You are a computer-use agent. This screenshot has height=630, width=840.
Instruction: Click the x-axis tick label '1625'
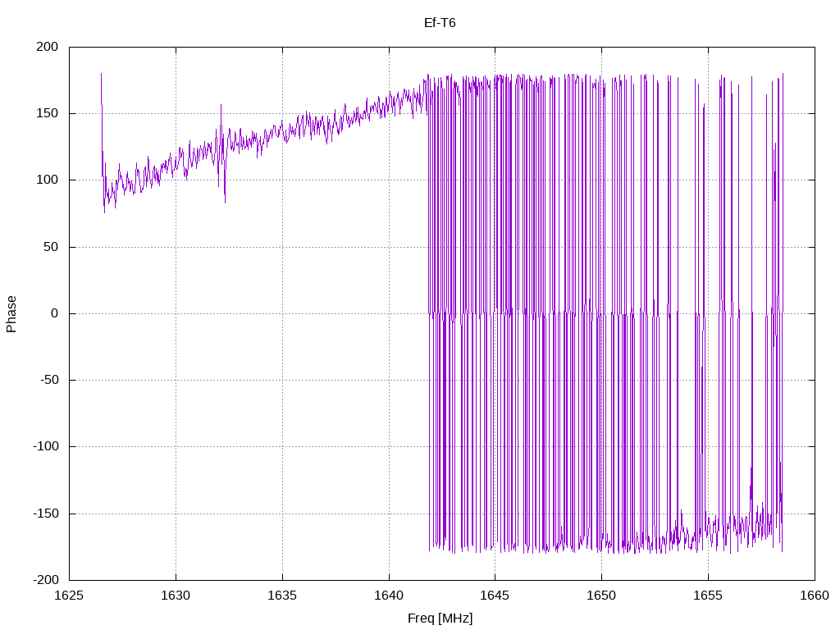(x=69, y=596)
